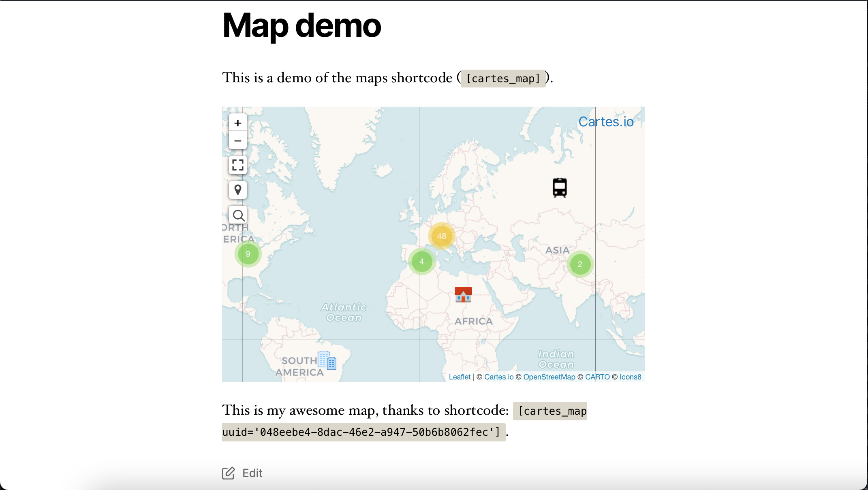868x490 pixels.
Task: Click the AFRICA map label
Action: tap(474, 321)
